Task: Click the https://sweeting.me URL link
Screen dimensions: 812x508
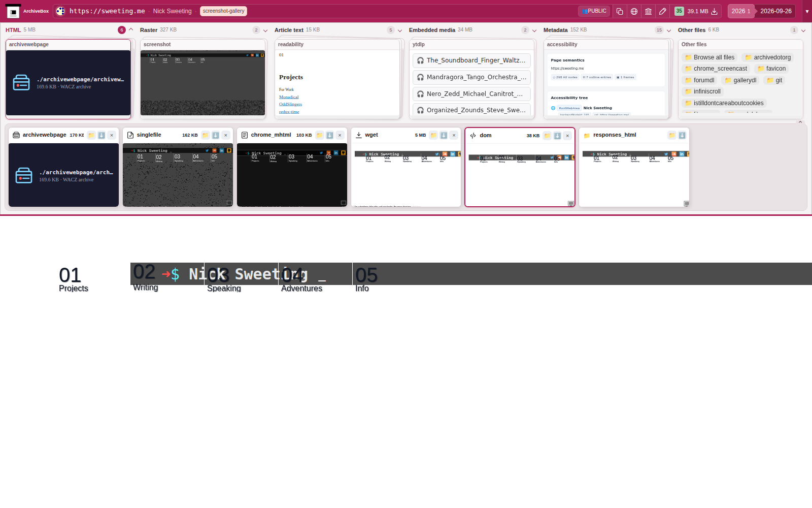Action: pyautogui.click(x=107, y=11)
